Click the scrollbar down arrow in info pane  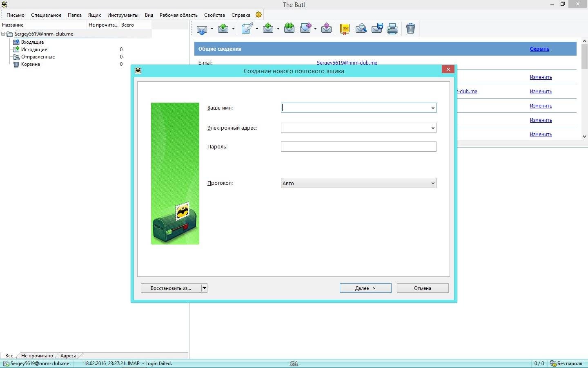(584, 136)
